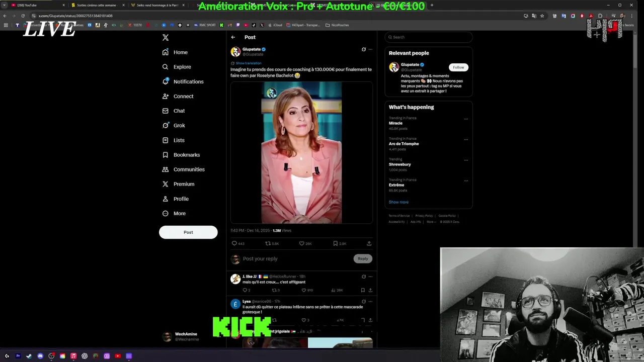Screen dimensions: 644x362
Task: Open J. like JJ's profile avatar
Action: coord(235,279)
